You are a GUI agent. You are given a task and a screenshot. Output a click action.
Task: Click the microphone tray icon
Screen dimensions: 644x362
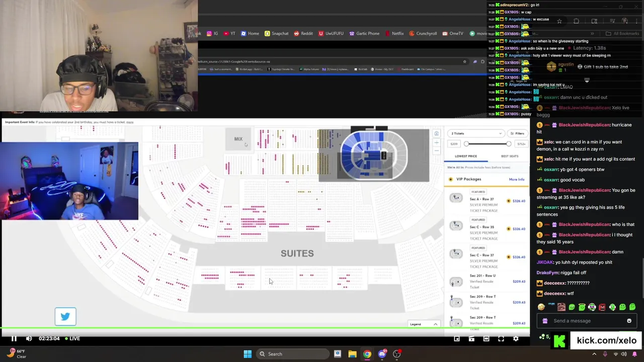click(605, 354)
